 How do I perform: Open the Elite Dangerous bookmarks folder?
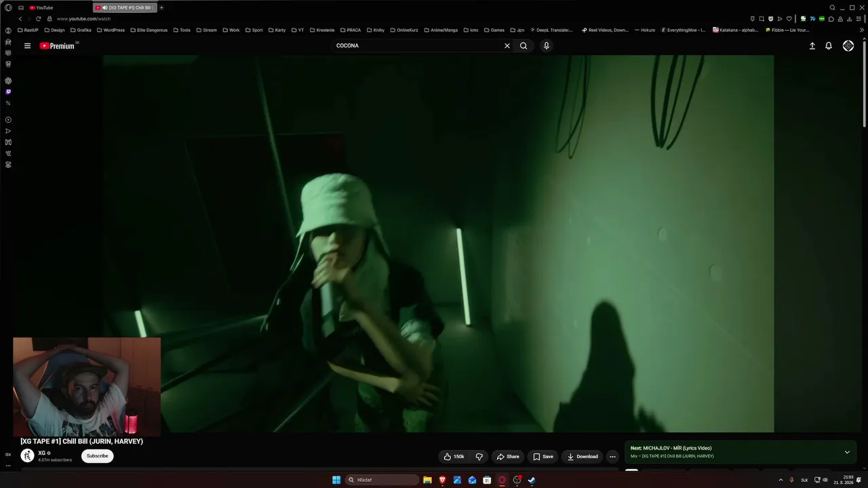pos(149,30)
